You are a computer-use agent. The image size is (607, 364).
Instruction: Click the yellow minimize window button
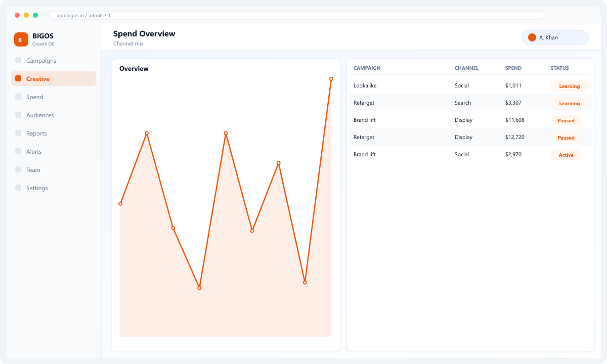(x=26, y=15)
